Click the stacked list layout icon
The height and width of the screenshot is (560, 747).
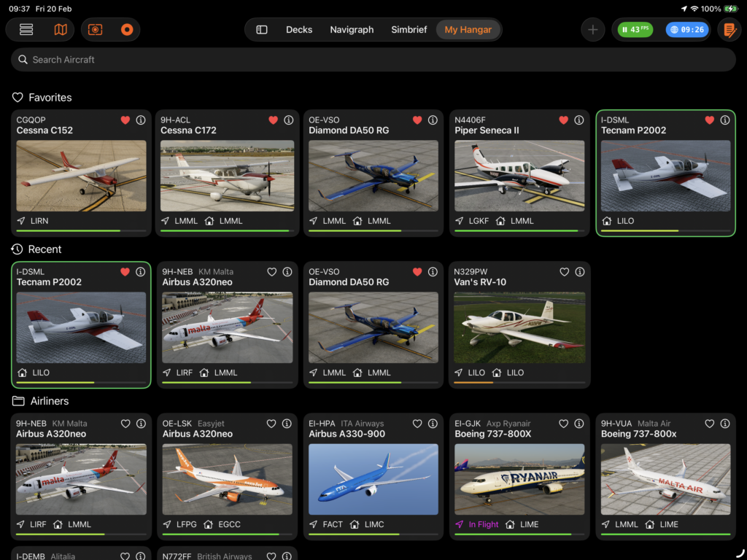[26, 30]
